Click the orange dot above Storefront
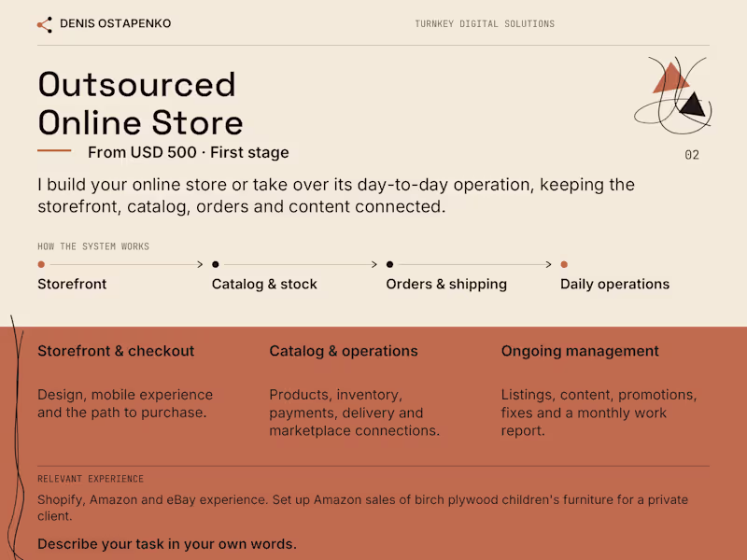The image size is (747, 560). click(41, 264)
